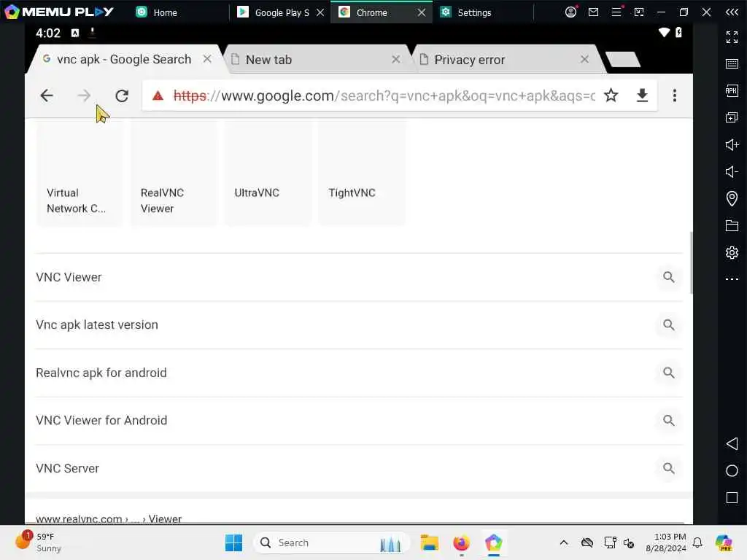This screenshot has height=560, width=747.
Task: Select Realvnc apk for android suggestion
Action: pyautogui.click(x=359, y=373)
